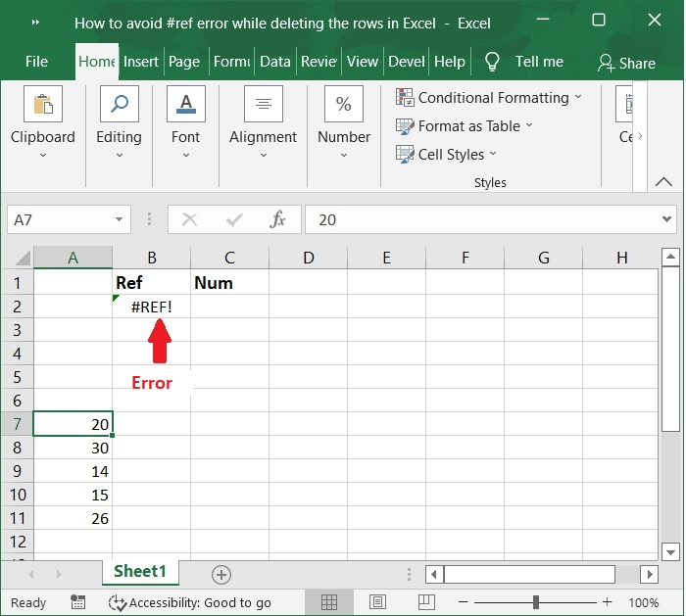
Task: Click the horizontal scroll left arrow
Action: 434,574
